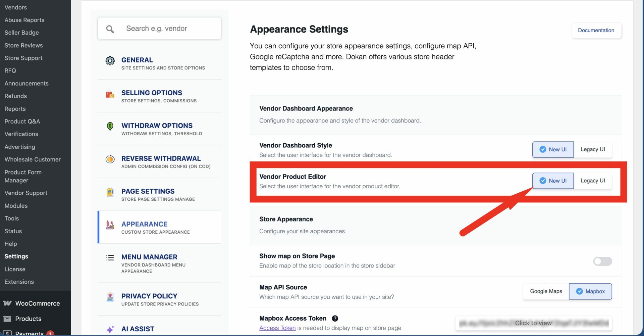Choose Mapbox as Map API Source
The image size is (644, 336).
tap(590, 291)
